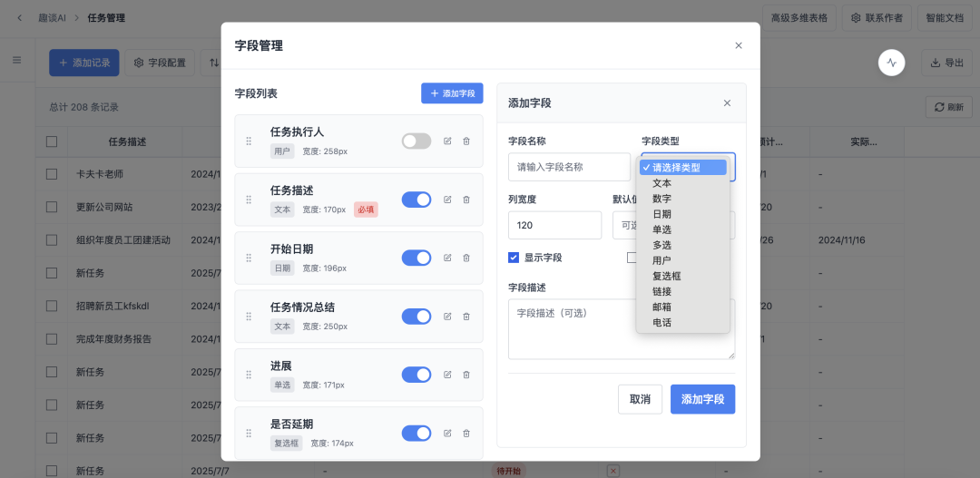Edit the 进展 field
Screen dimensions: 980x478
pyautogui.click(x=447, y=375)
